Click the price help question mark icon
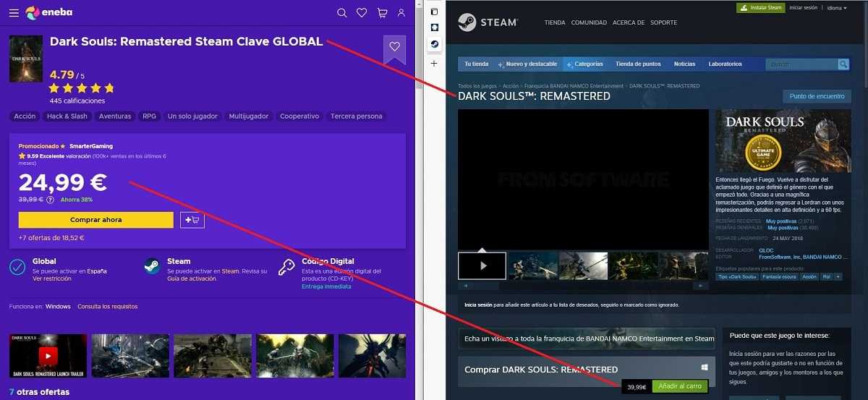The width and height of the screenshot is (868, 400). (50, 200)
